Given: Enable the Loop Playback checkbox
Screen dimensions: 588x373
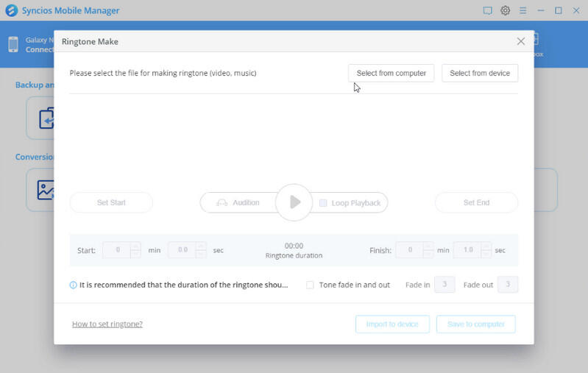Looking at the screenshot, I should pyautogui.click(x=323, y=203).
